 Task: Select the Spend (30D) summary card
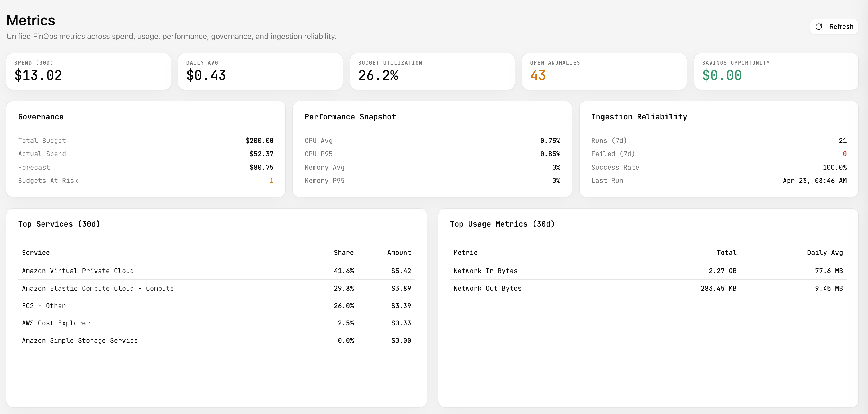tap(88, 71)
